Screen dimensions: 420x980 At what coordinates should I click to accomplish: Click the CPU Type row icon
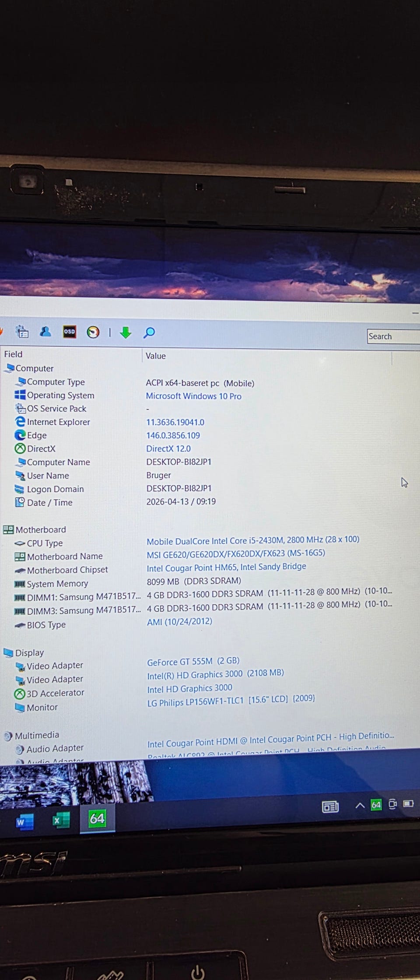(x=20, y=543)
